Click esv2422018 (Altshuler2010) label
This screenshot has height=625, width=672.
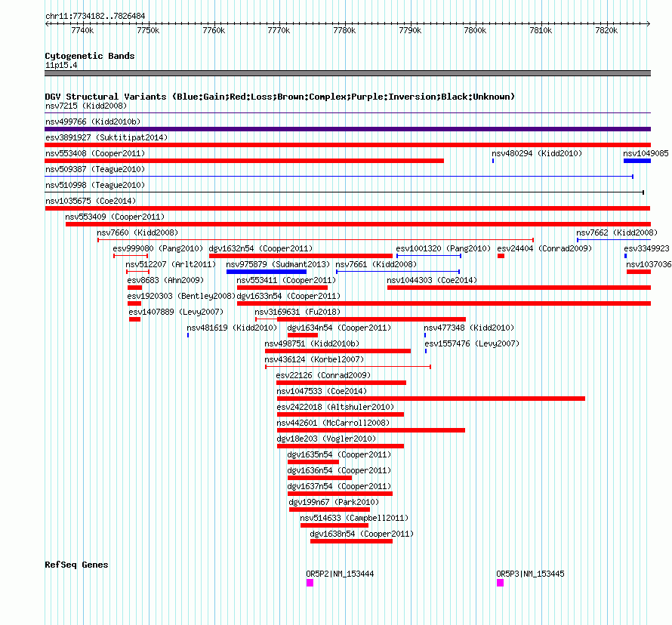335,407
